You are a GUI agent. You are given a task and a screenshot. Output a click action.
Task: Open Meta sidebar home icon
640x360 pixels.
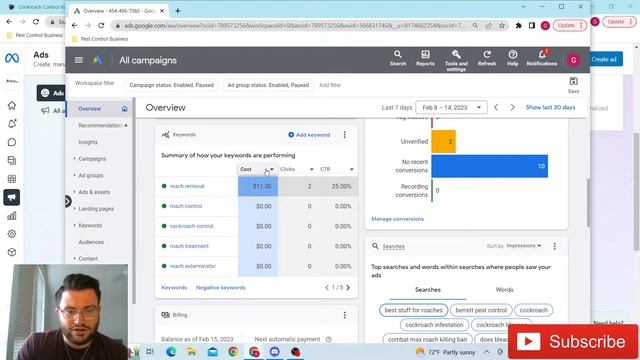12,106
